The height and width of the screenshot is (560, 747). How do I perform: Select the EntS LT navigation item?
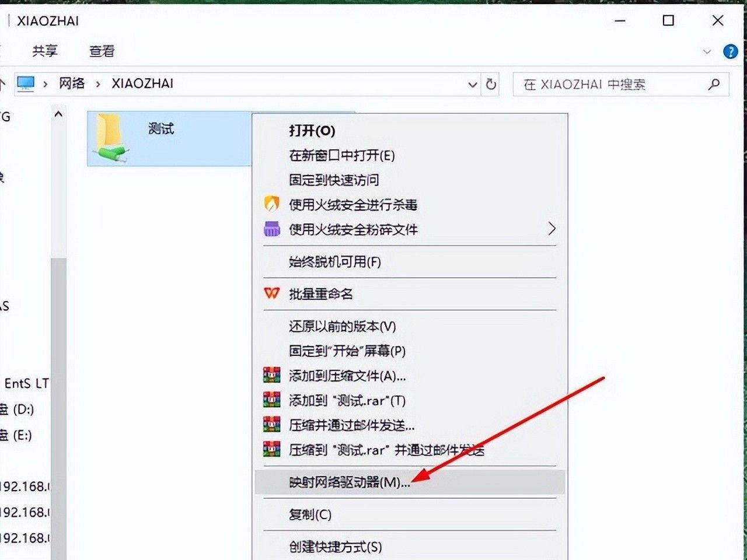(x=26, y=383)
